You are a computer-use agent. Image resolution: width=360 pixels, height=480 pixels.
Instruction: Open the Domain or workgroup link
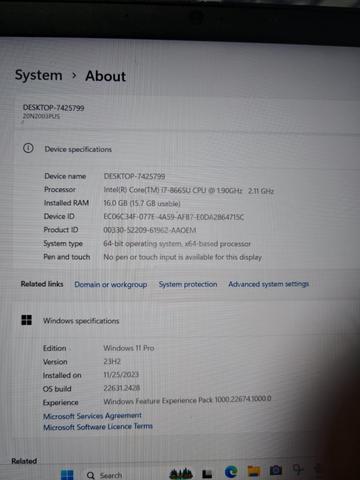pyautogui.click(x=111, y=285)
